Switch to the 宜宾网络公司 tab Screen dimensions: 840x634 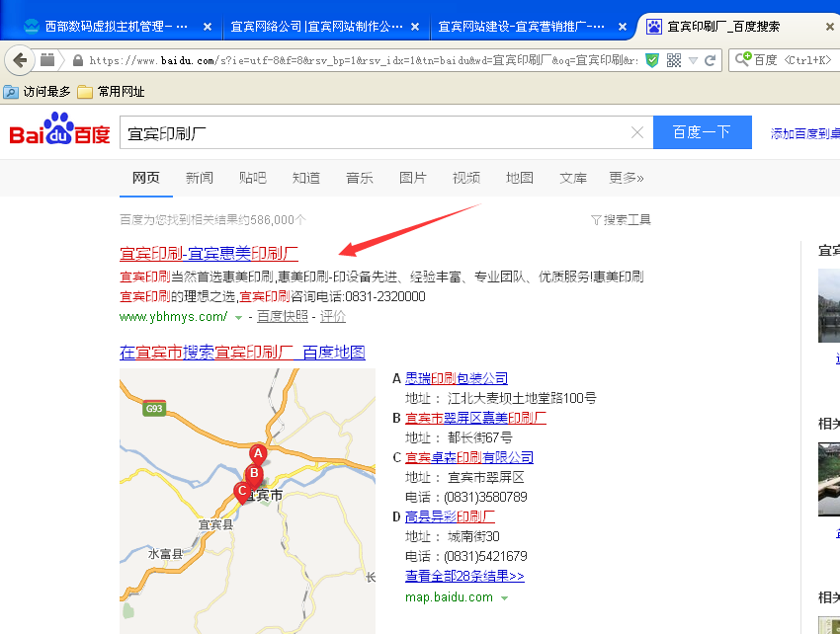(x=316, y=27)
